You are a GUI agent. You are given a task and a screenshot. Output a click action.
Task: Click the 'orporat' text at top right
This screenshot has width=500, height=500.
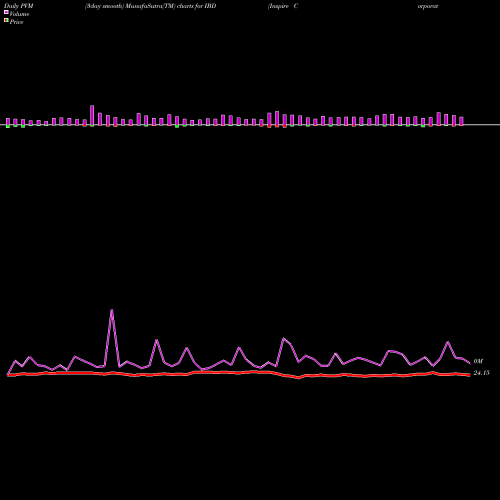(x=428, y=6)
